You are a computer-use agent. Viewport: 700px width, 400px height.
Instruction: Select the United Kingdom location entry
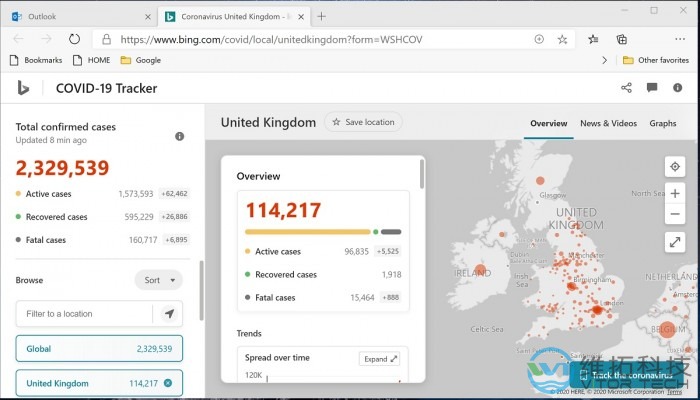[99, 383]
